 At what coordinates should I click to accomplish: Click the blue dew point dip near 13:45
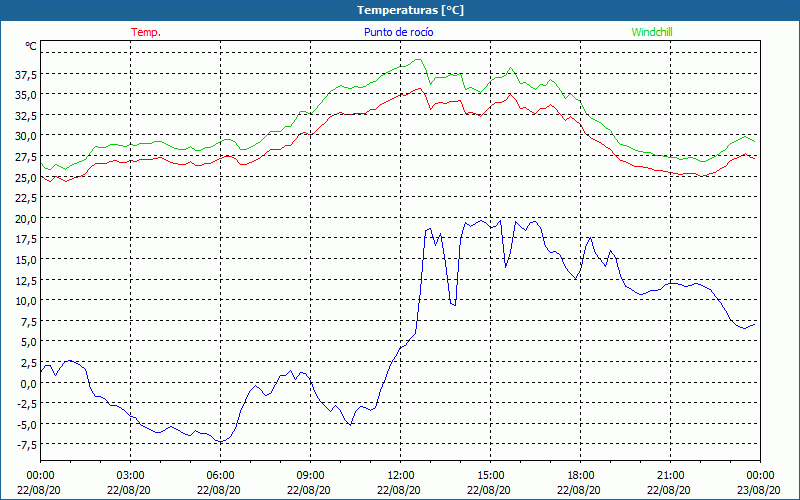click(x=453, y=305)
